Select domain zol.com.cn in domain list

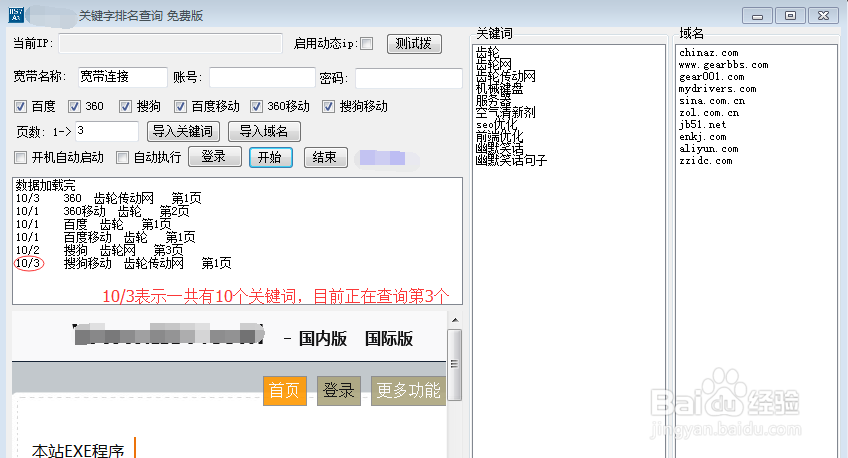click(709, 112)
